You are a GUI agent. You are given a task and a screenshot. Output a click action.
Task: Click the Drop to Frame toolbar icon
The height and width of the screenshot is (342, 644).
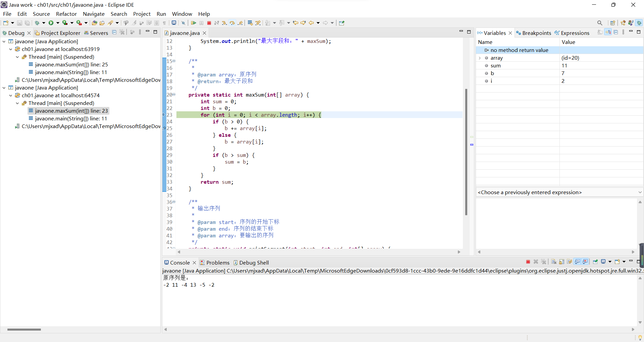(x=250, y=23)
